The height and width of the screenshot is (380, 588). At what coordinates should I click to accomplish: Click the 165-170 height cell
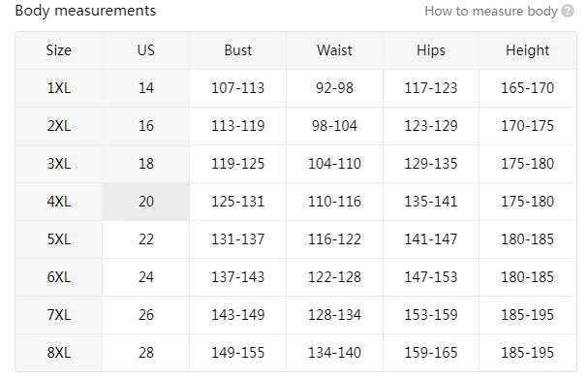pyautogui.click(x=528, y=88)
